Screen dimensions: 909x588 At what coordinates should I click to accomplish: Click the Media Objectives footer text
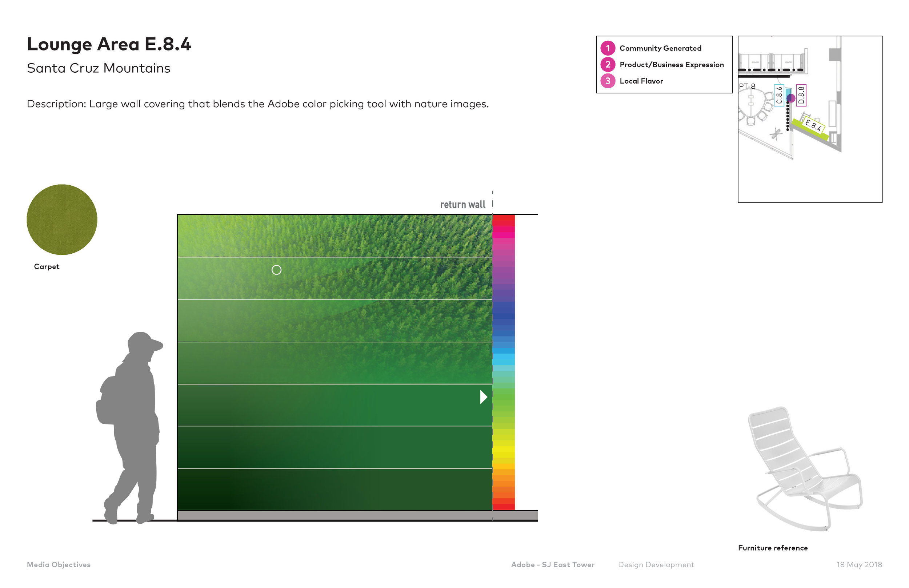pos(59,564)
